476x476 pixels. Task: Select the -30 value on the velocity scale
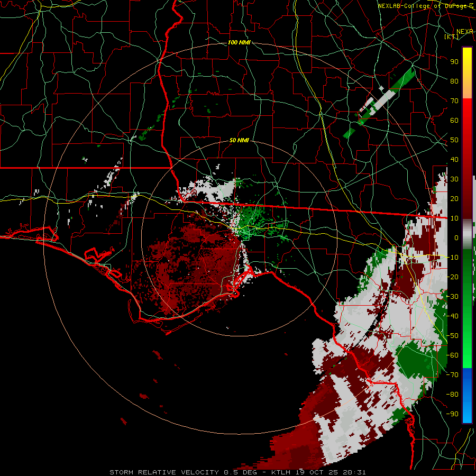point(452,297)
